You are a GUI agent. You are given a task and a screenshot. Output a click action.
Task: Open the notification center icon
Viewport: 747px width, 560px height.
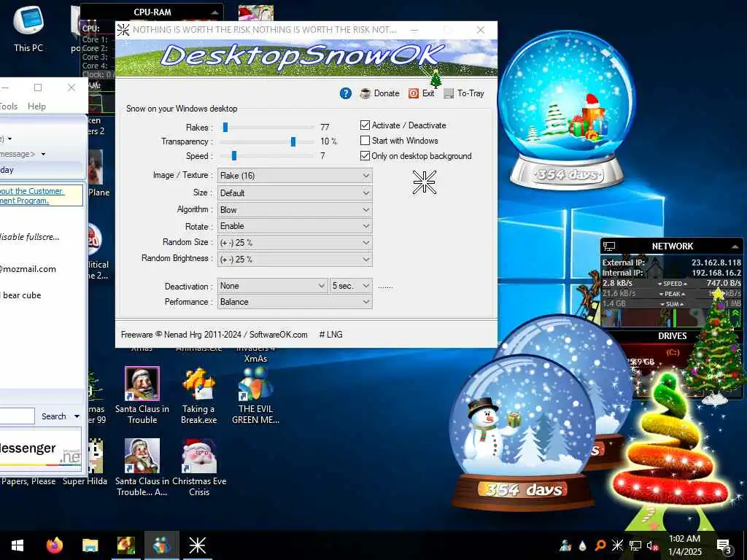(x=724, y=545)
